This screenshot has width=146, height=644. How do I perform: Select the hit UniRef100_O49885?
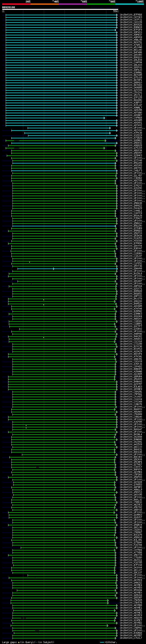pyautogui.click(x=131, y=87)
